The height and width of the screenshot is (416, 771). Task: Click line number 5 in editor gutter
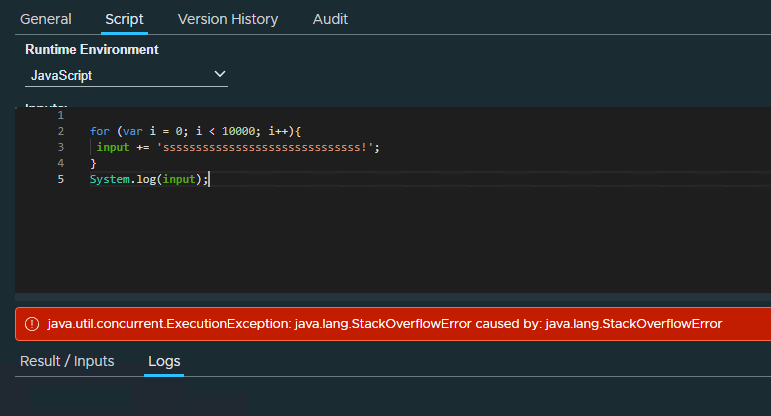tap(61, 179)
